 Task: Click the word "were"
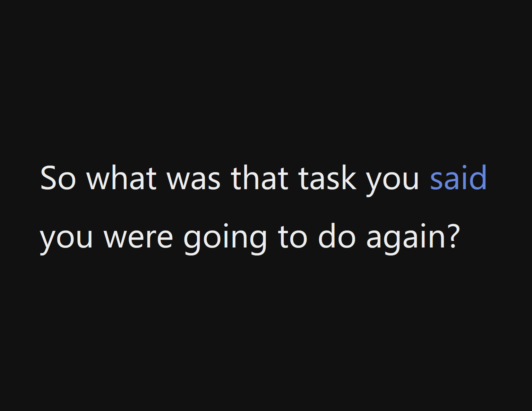(x=138, y=237)
